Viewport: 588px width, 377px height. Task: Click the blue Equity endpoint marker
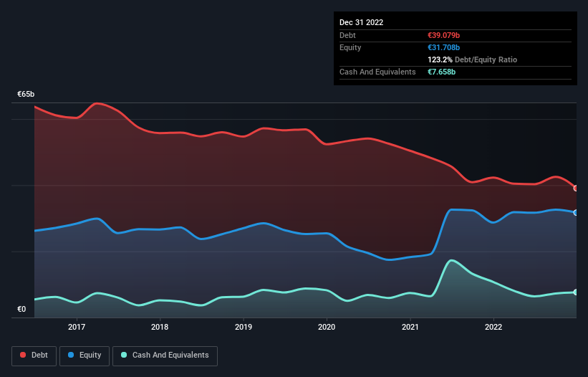click(576, 213)
